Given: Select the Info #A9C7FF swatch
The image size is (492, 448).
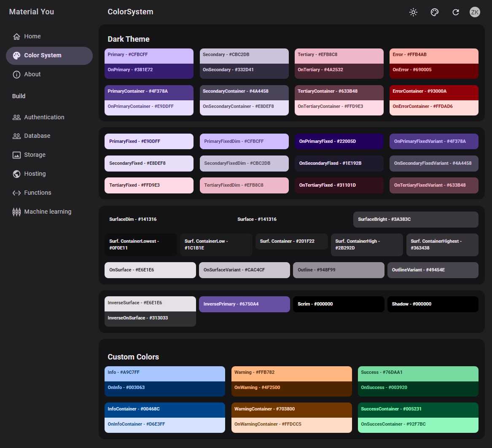Looking at the screenshot, I should point(165,374).
